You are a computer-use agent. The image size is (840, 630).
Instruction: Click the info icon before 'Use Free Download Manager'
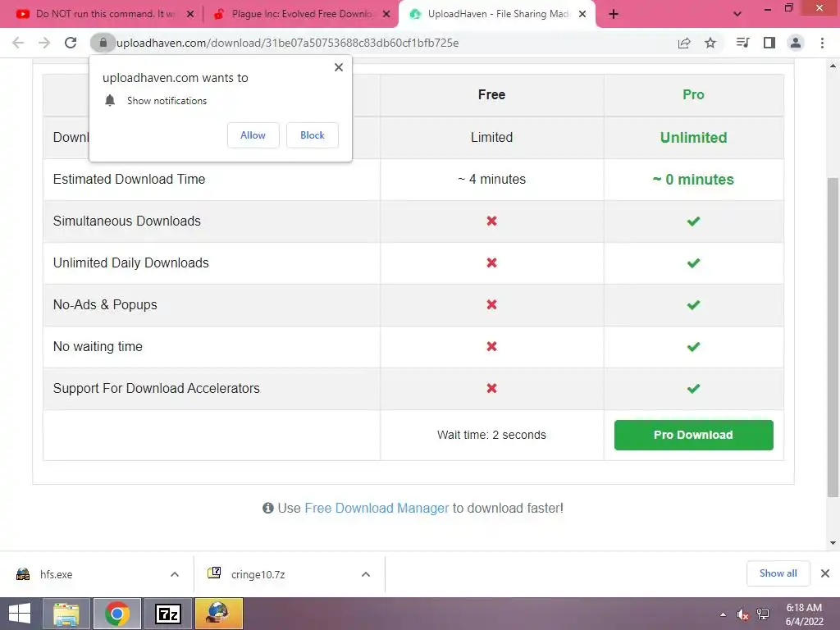pyautogui.click(x=268, y=508)
